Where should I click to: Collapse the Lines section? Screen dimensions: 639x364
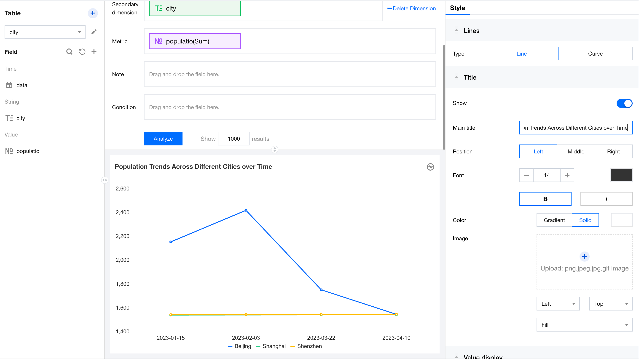tap(456, 31)
